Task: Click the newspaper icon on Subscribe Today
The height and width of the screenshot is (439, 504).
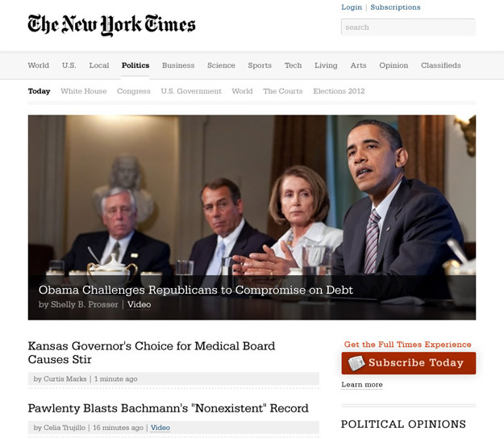Action: coord(356,363)
